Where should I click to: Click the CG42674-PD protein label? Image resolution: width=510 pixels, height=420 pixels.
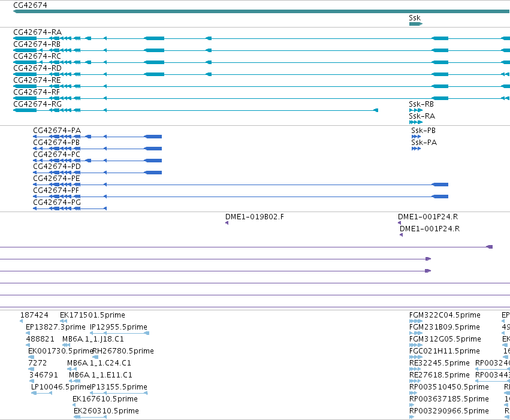[x=57, y=167]
